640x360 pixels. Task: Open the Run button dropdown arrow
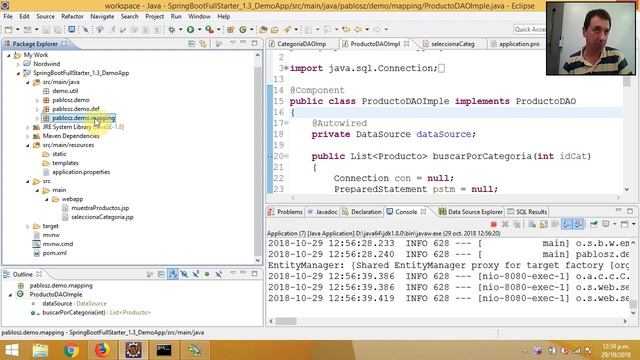tap(200, 29)
